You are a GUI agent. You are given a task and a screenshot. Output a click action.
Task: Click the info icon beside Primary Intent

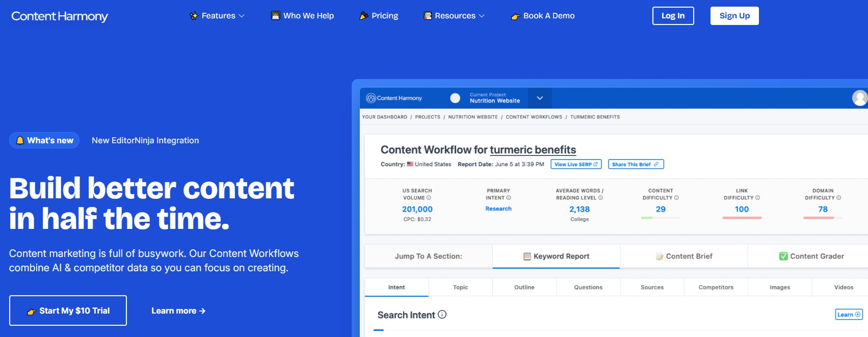pyautogui.click(x=509, y=198)
